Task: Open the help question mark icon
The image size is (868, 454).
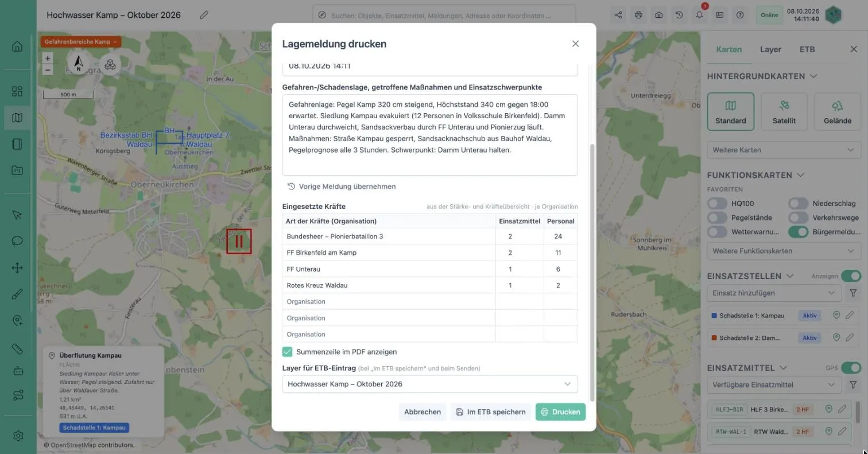Action: tap(740, 15)
